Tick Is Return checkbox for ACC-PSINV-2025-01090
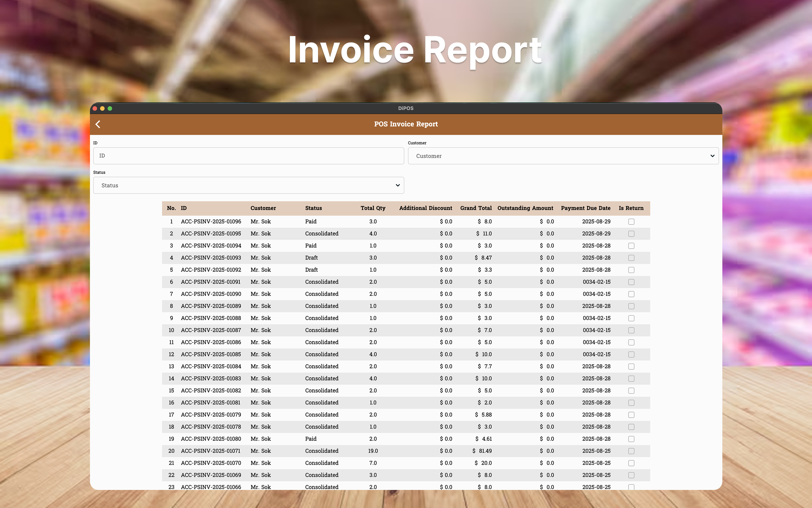The height and width of the screenshot is (508, 812). [x=631, y=294]
